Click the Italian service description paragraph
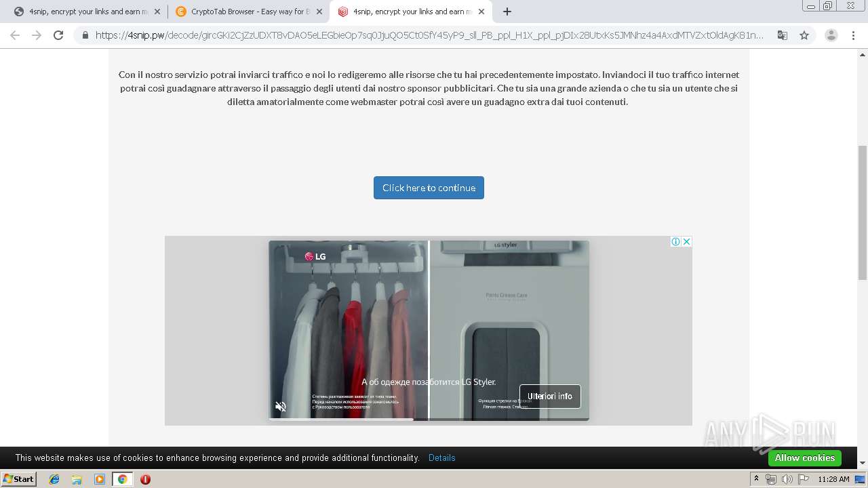Viewport: 868px width, 488px height. coord(429,88)
